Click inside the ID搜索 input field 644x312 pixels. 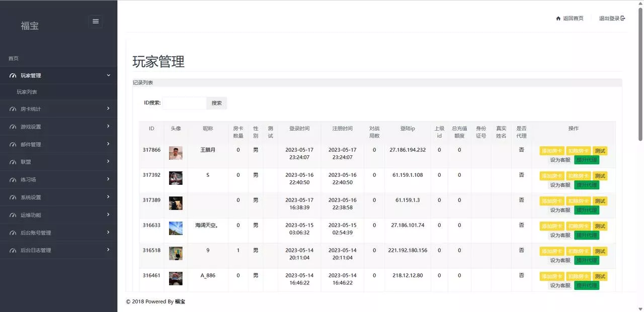(x=184, y=102)
